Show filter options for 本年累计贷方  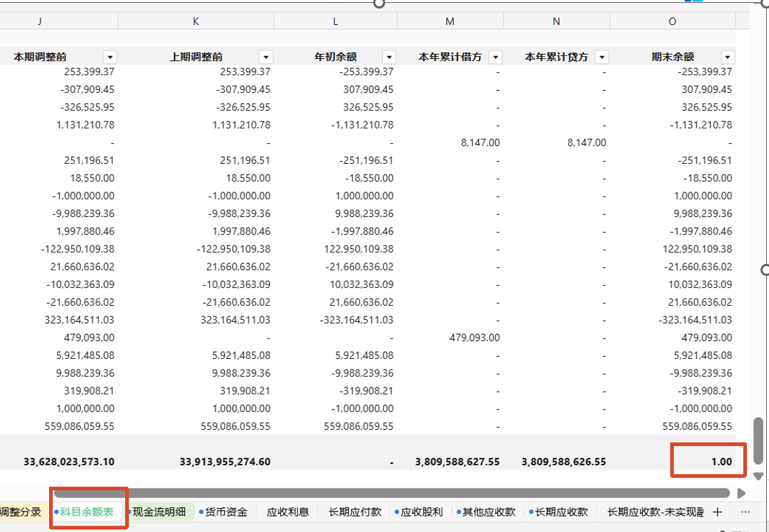602,57
